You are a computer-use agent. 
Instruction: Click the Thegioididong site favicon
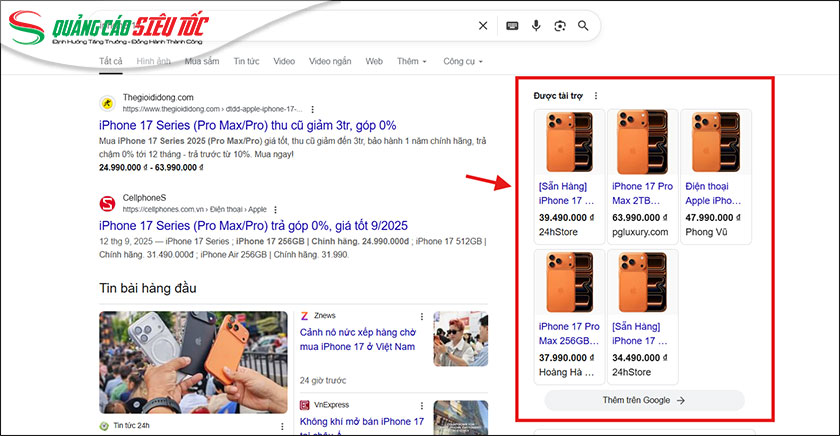click(x=108, y=103)
